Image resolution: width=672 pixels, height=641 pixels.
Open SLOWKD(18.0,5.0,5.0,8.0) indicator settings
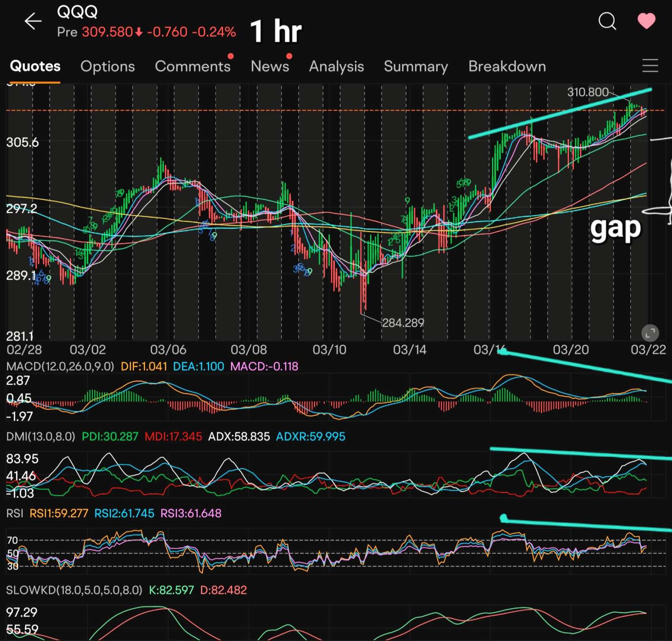[74, 590]
